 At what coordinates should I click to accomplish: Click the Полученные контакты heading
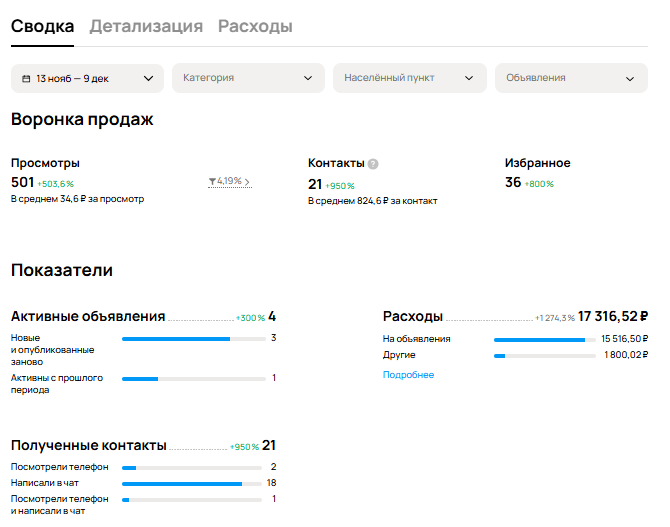(88, 446)
